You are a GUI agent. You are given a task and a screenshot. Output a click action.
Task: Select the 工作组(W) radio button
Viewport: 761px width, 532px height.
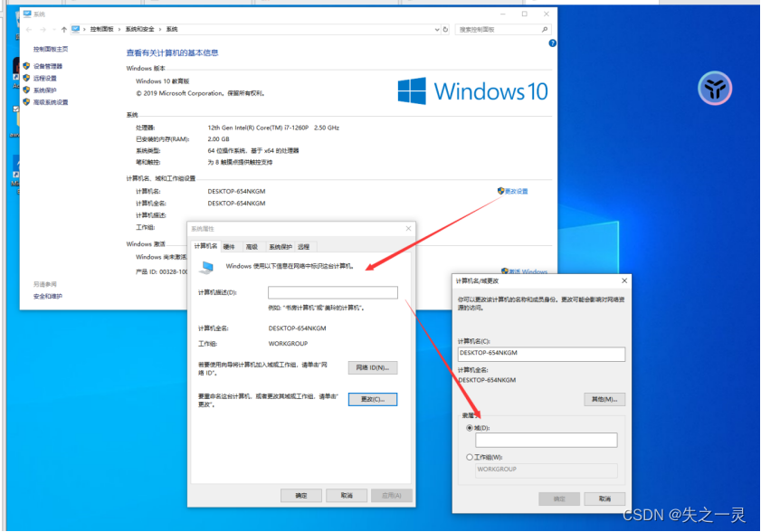(x=470, y=457)
